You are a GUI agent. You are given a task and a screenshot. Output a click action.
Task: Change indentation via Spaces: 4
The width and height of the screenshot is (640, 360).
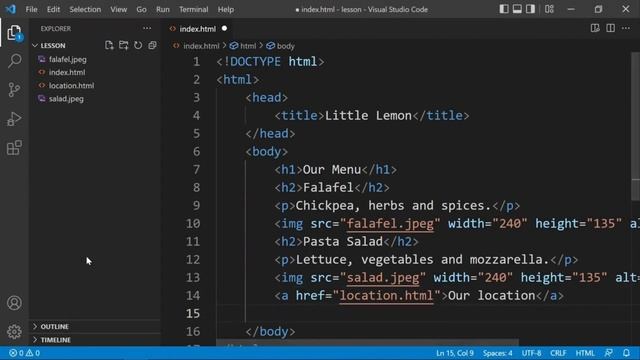498,353
